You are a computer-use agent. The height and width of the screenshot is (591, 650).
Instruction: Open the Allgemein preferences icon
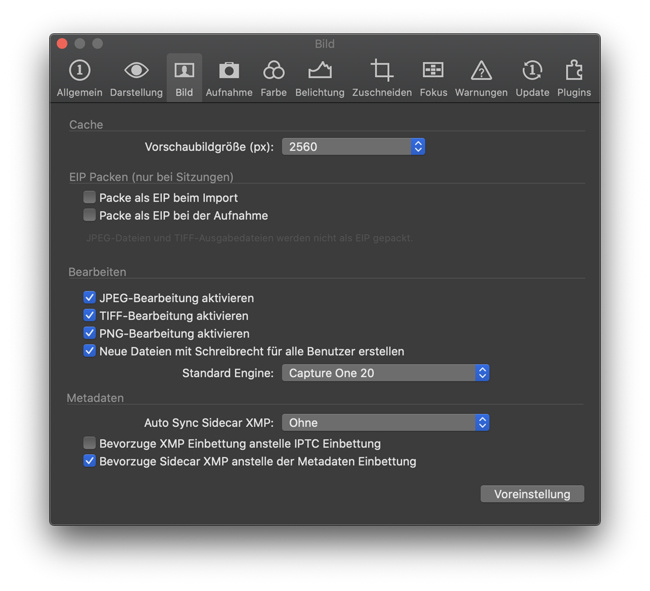[x=78, y=71]
